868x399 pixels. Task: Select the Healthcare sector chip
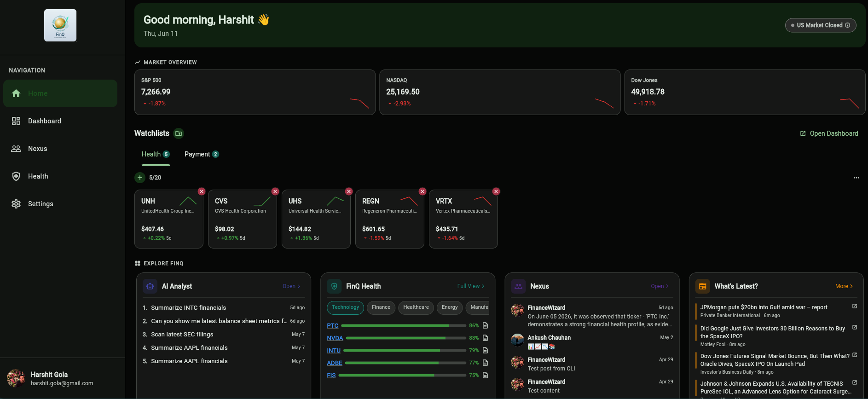click(x=416, y=307)
